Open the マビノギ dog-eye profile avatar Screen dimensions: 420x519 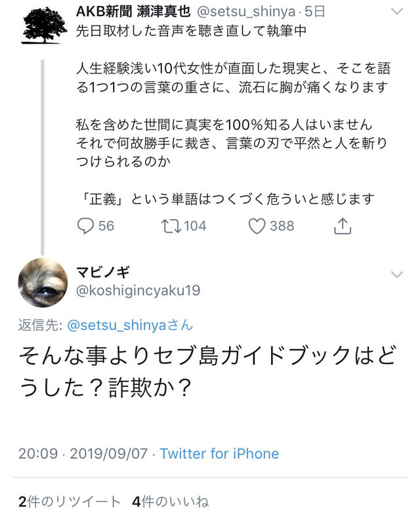point(43,282)
